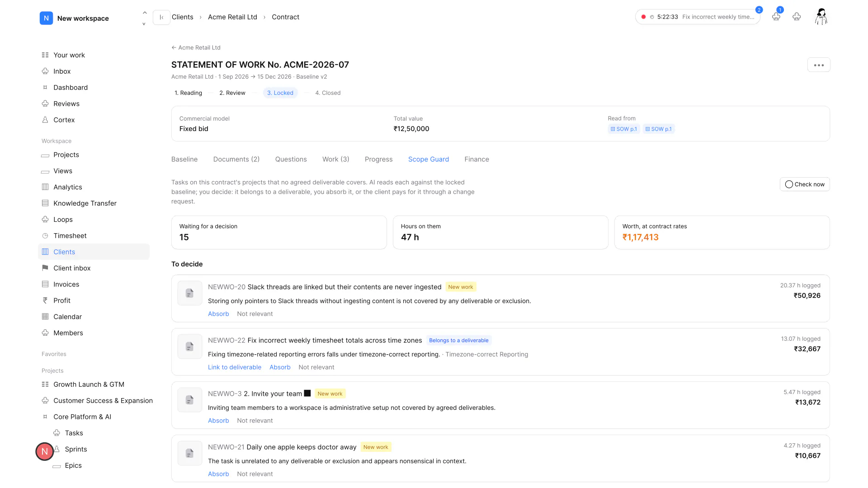Click Link to deliverable for NEWWO-22
This screenshot has width=868, height=488.
pyautogui.click(x=235, y=367)
